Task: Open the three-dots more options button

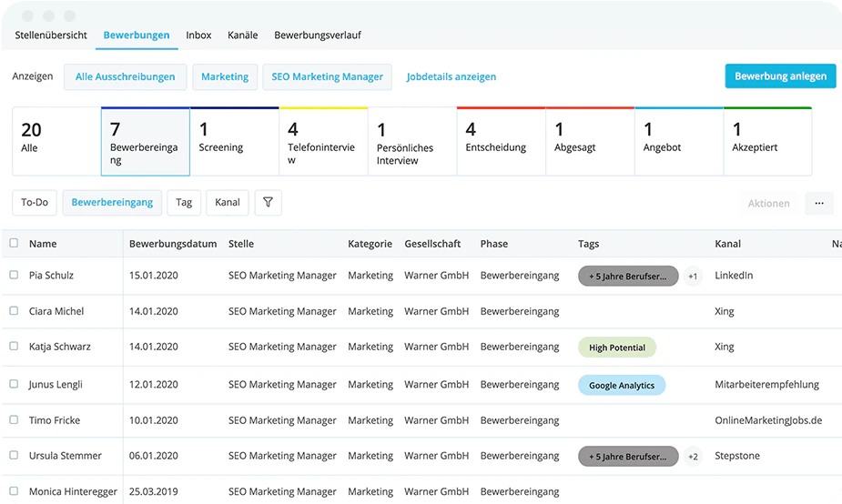Action: click(x=819, y=204)
